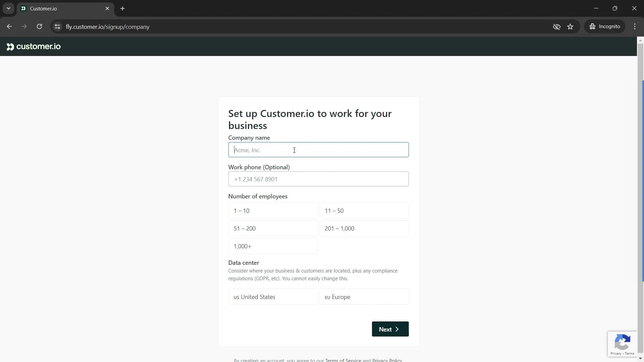Open the address bar URL

107,26
